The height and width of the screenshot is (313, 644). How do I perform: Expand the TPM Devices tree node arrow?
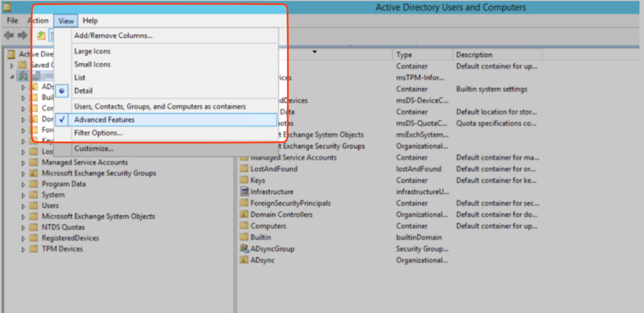coord(23,249)
